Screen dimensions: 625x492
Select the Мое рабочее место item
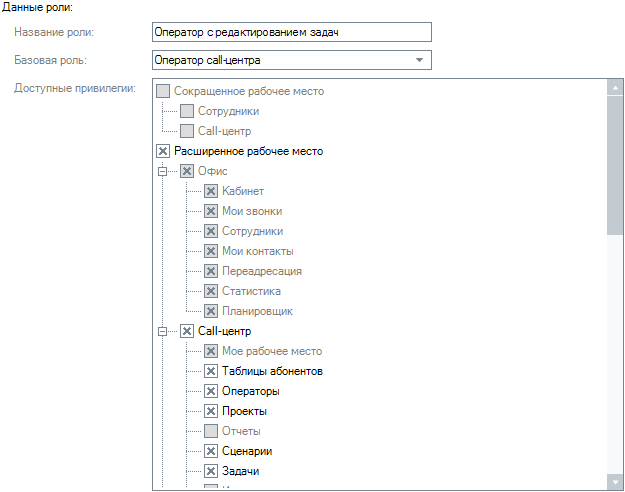pyautogui.click(x=272, y=351)
